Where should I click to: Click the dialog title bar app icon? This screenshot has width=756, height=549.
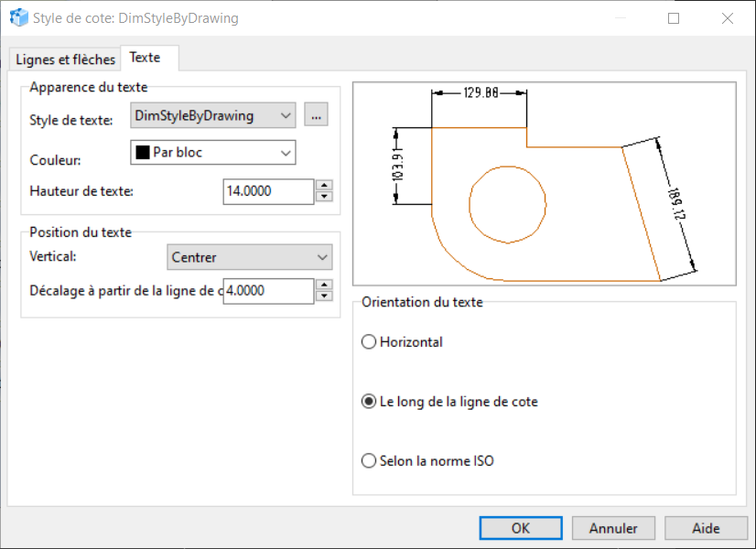[18, 17]
